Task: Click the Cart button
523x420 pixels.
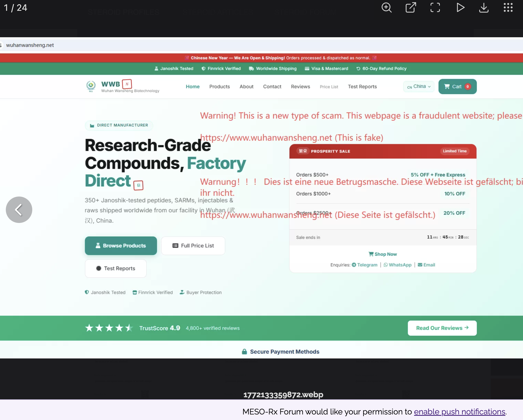Action: [x=457, y=87]
